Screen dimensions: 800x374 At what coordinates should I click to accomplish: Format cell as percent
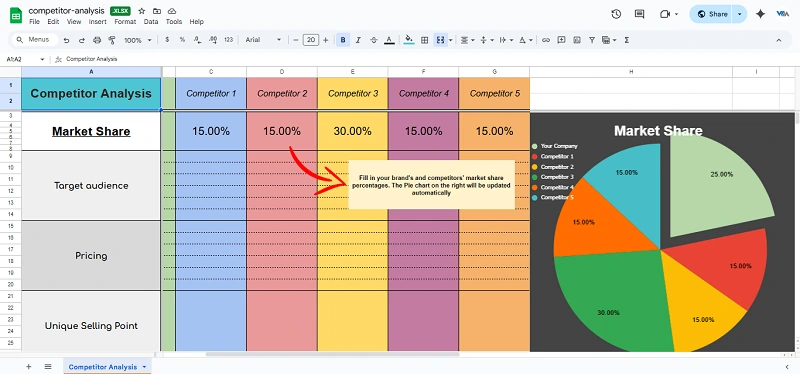pos(182,40)
